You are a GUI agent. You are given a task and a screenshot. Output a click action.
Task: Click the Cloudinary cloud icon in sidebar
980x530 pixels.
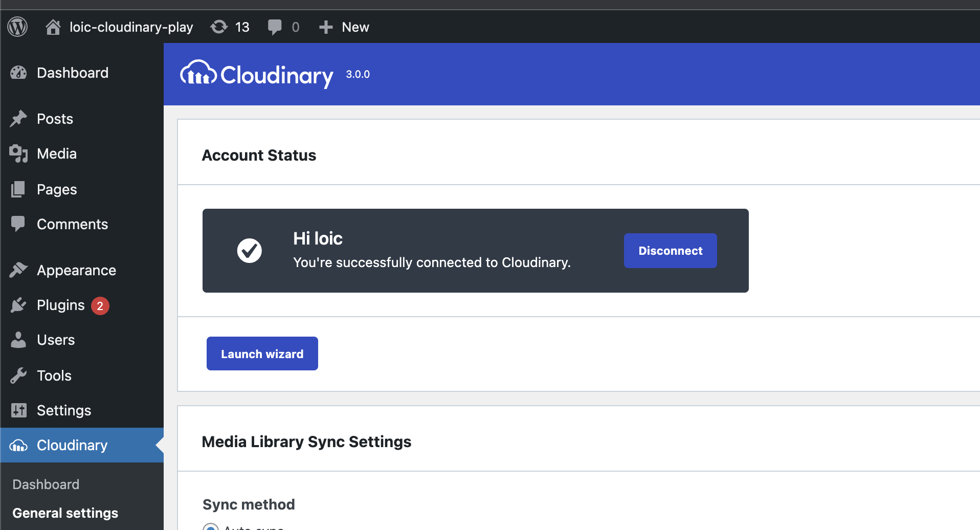point(18,446)
